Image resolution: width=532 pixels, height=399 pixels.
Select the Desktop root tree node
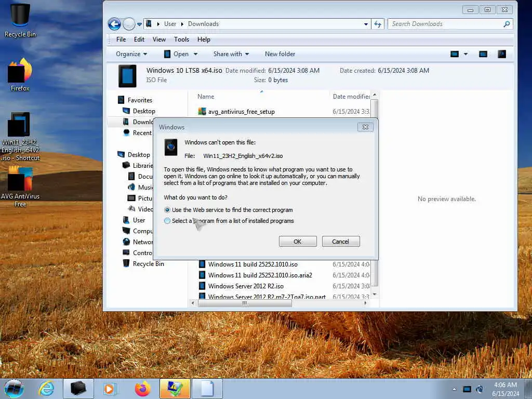tap(134, 155)
